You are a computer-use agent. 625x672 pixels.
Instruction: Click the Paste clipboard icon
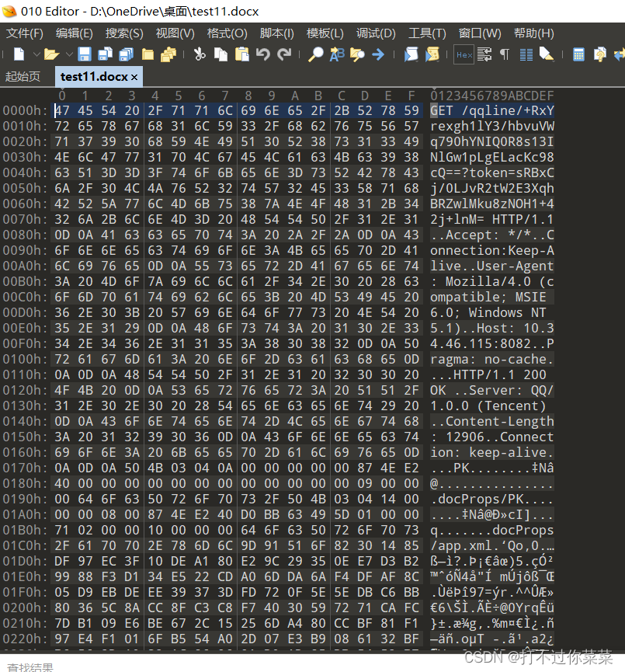tap(241, 54)
